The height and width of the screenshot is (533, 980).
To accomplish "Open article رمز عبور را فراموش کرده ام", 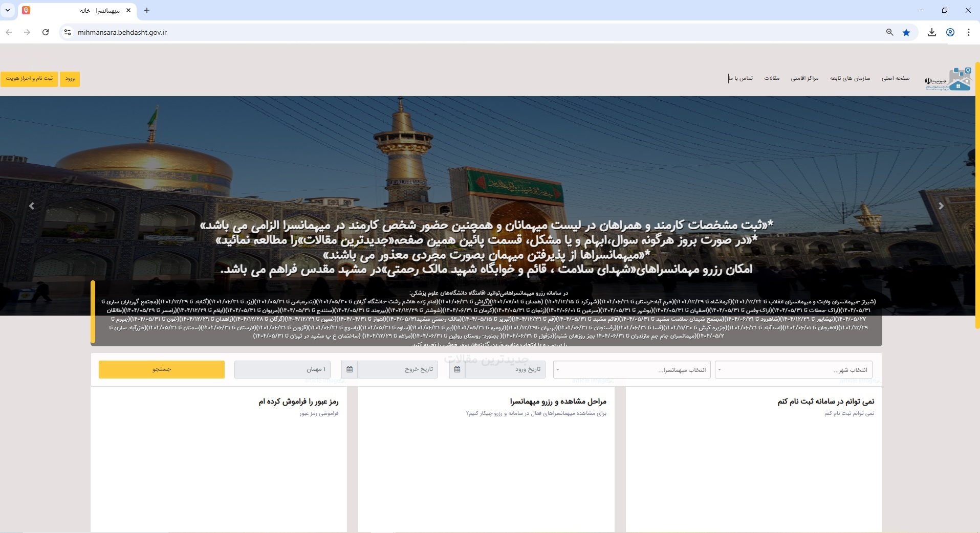I will (298, 402).
